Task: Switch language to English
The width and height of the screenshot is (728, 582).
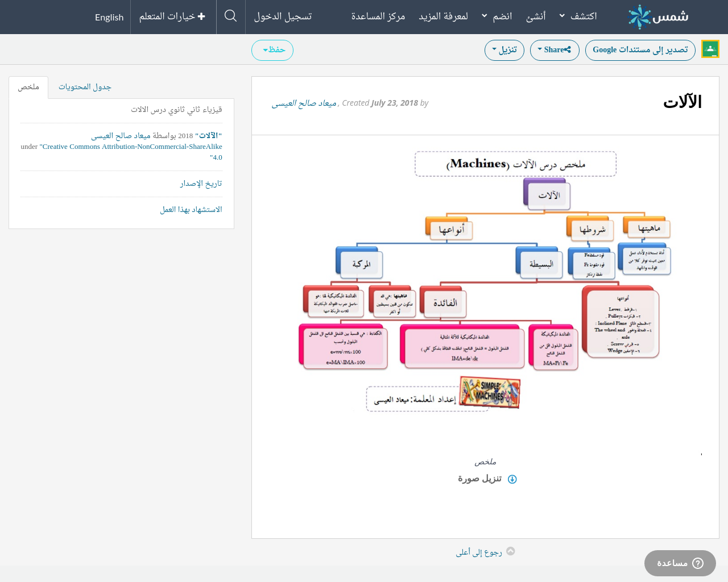Action: (x=109, y=17)
